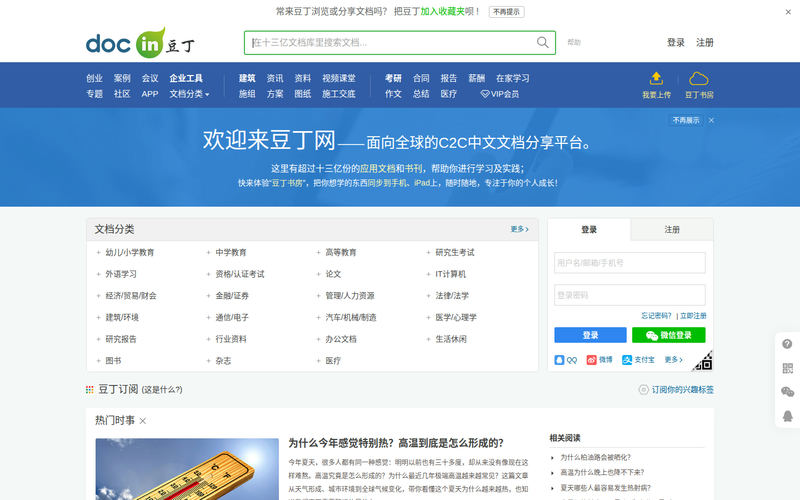Click the search magnifier icon
This screenshot has width=800, height=500.
tap(543, 42)
